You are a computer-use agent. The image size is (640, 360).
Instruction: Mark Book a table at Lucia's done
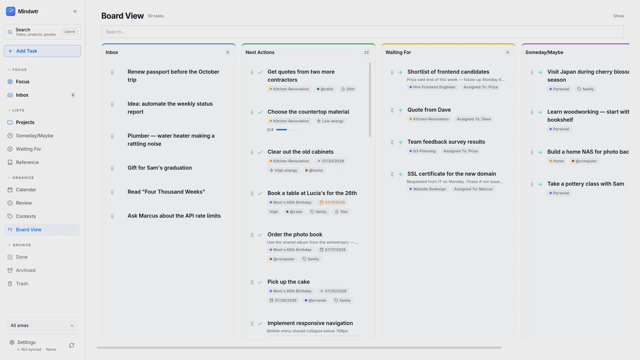(x=260, y=193)
